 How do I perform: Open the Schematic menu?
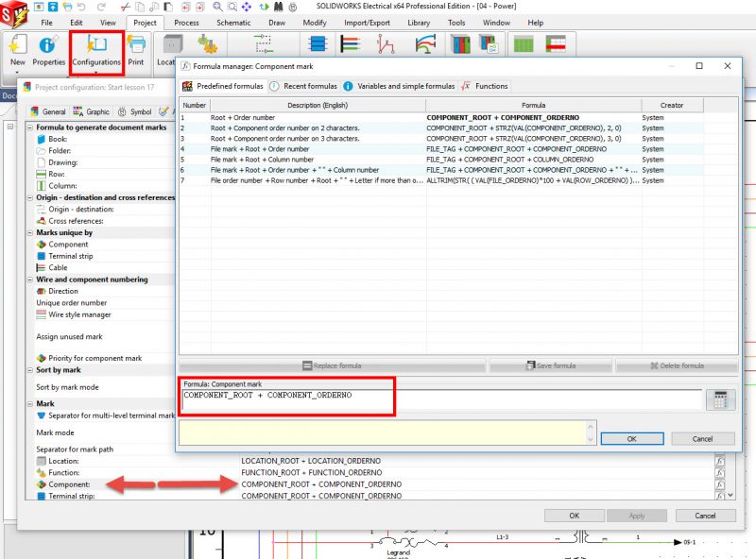[x=233, y=23]
